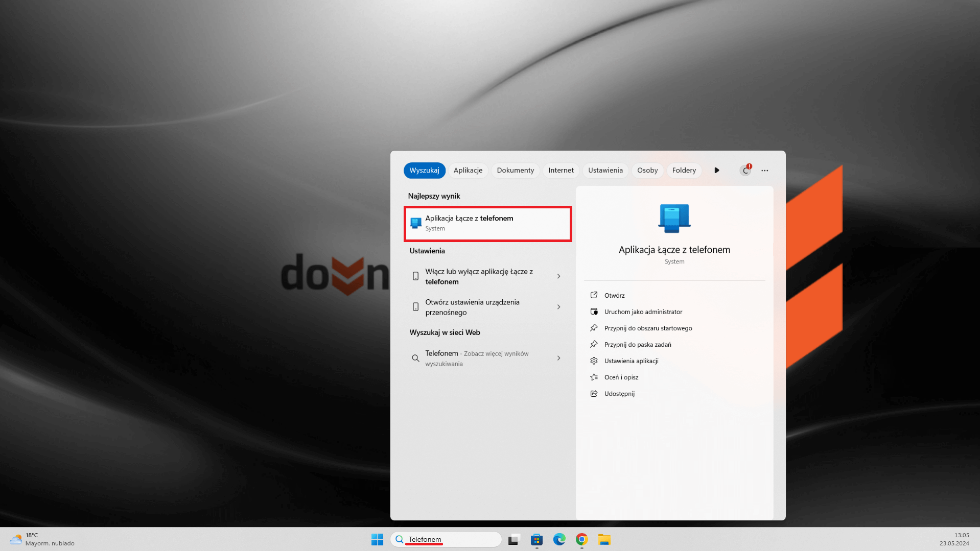The width and height of the screenshot is (980, 551).
Task: Open the Windows Start menu
Action: (x=377, y=539)
